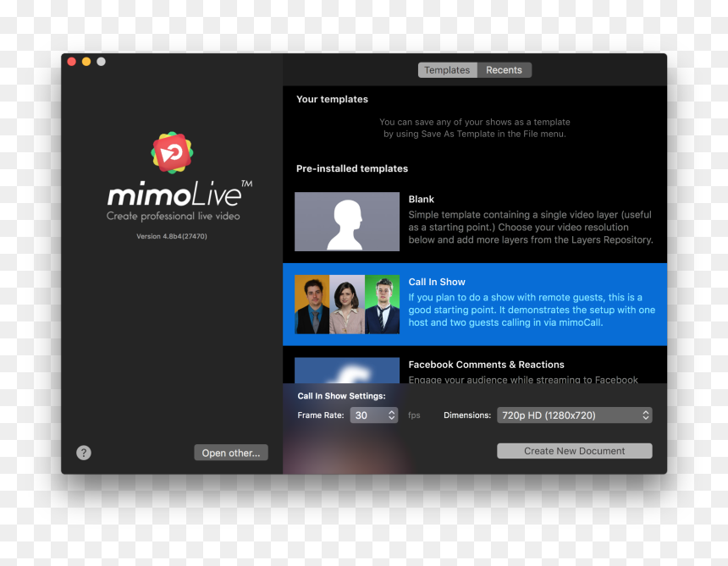Screen dimensions: 728x566
Task: Click the 'Call In Show' title
Action: click(437, 282)
